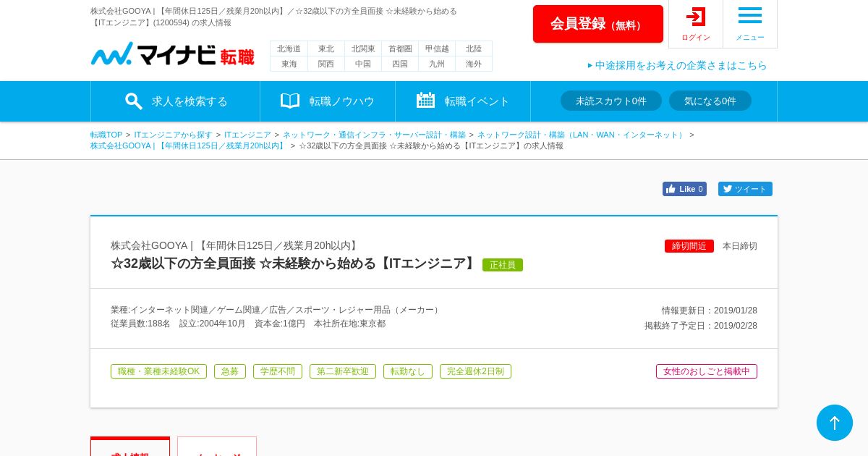Click the Facebook Like button

tap(684, 189)
